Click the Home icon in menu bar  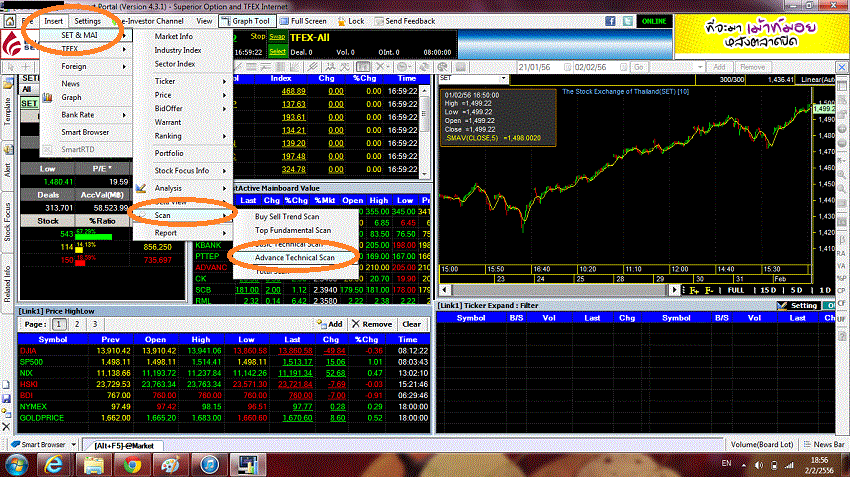(x=10, y=21)
